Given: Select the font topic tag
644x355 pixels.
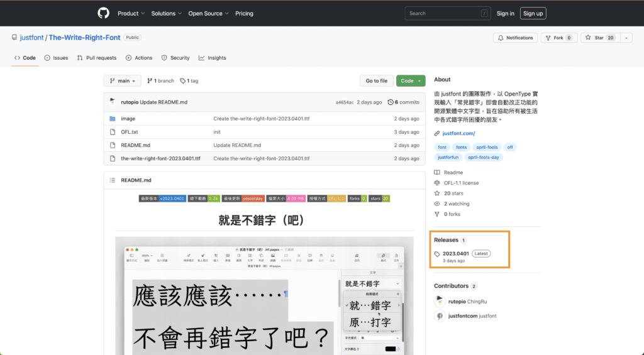Looking at the screenshot, I should point(442,147).
